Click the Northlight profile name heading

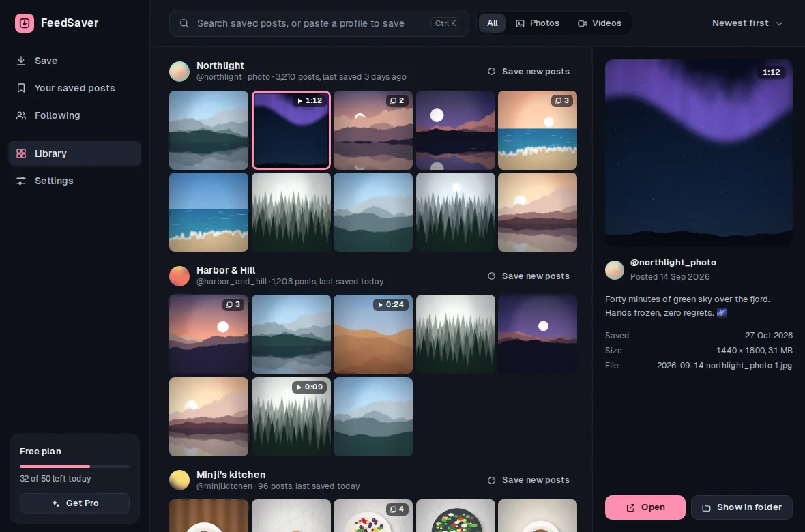220,65
